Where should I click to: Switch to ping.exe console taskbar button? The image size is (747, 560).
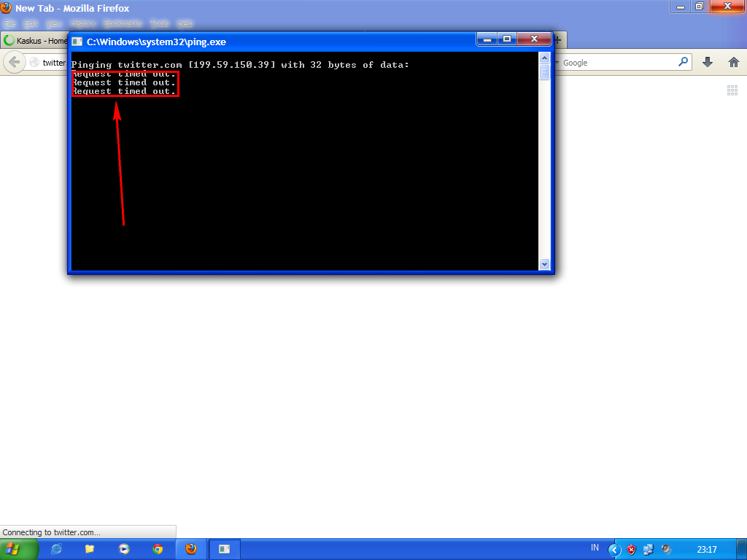pos(225,550)
